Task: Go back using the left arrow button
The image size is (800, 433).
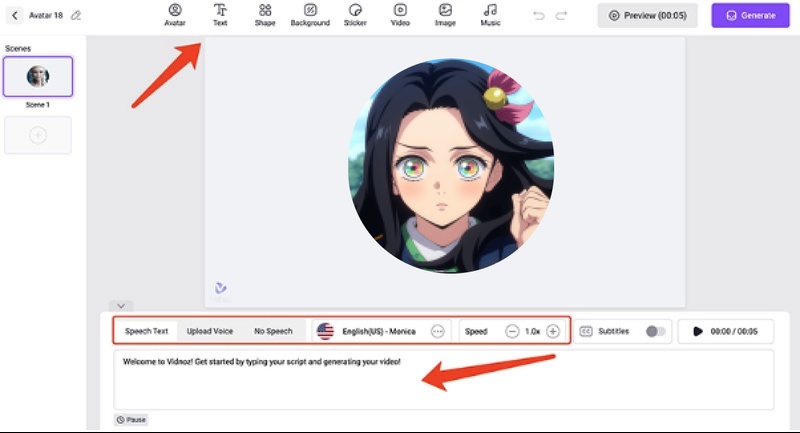Action: pos(15,15)
